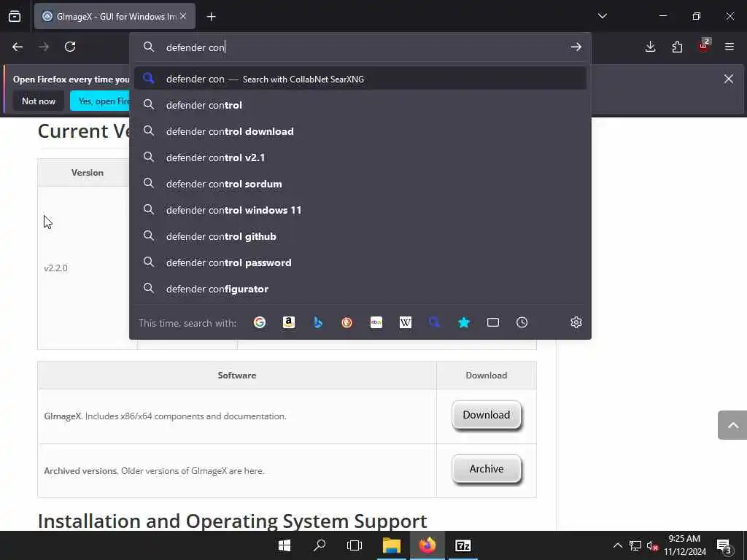Open the notification center icon

(x=724, y=546)
